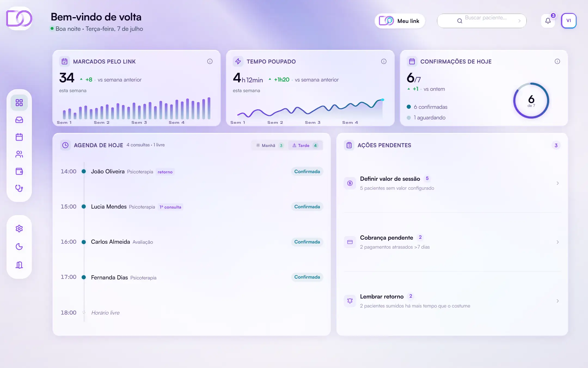Viewport: 588px width, 368px height.
Task: Open the patients people icon in sidebar
Action: pos(19,154)
